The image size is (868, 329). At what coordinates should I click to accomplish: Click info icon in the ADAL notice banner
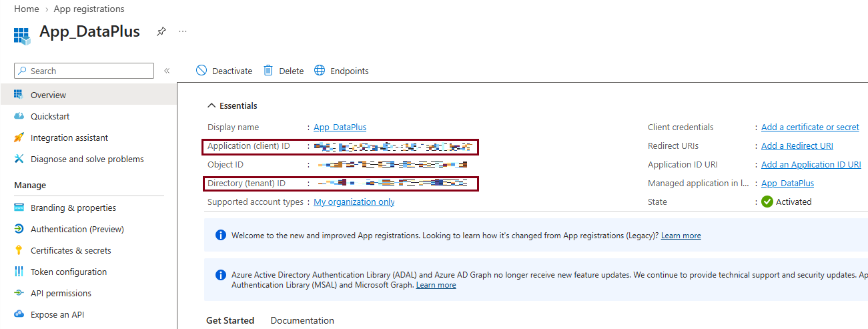click(221, 275)
